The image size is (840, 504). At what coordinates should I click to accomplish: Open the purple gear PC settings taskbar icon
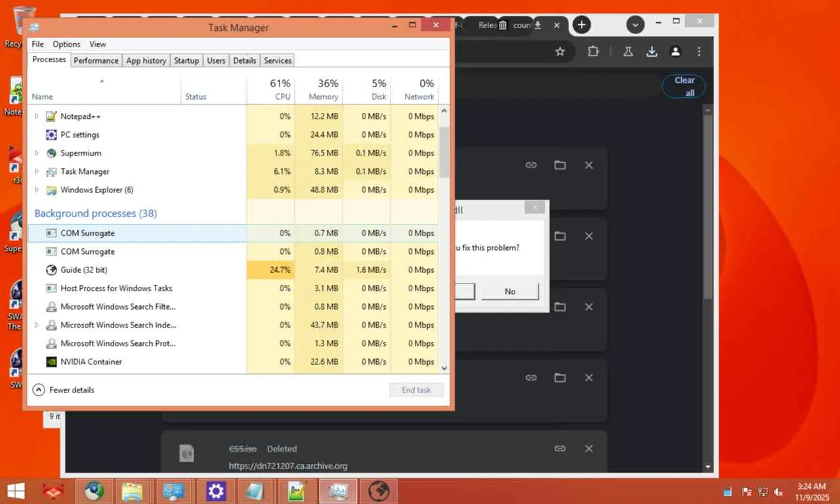click(216, 491)
